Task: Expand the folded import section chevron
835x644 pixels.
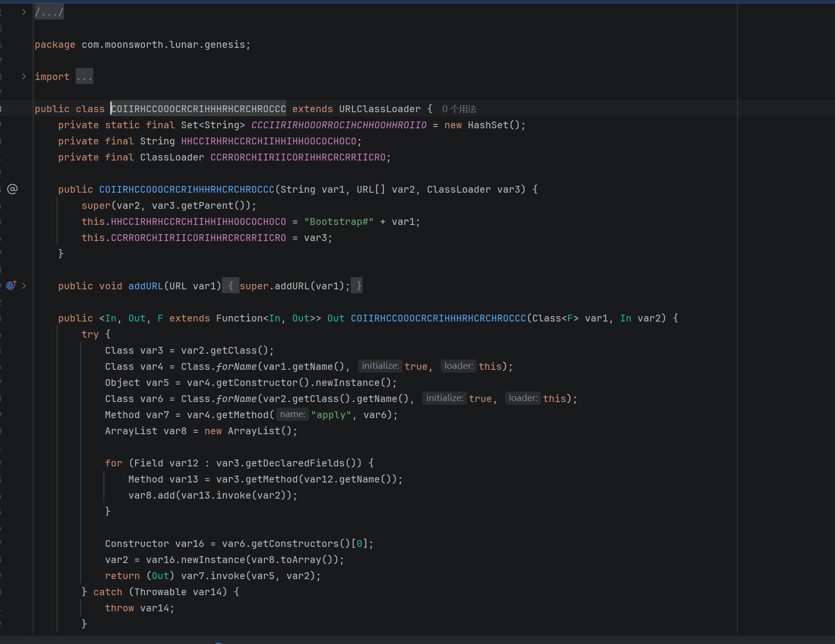Action: tap(24, 77)
